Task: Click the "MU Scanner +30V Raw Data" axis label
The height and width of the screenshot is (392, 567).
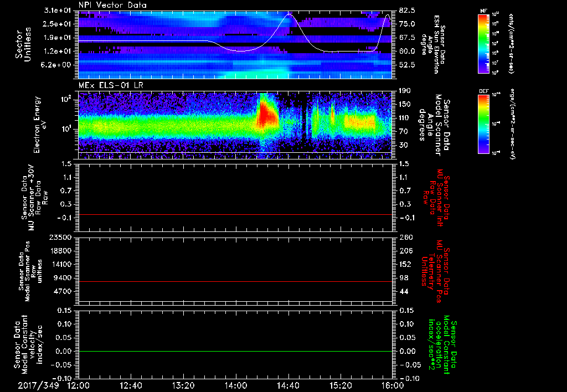Action: 34,198
